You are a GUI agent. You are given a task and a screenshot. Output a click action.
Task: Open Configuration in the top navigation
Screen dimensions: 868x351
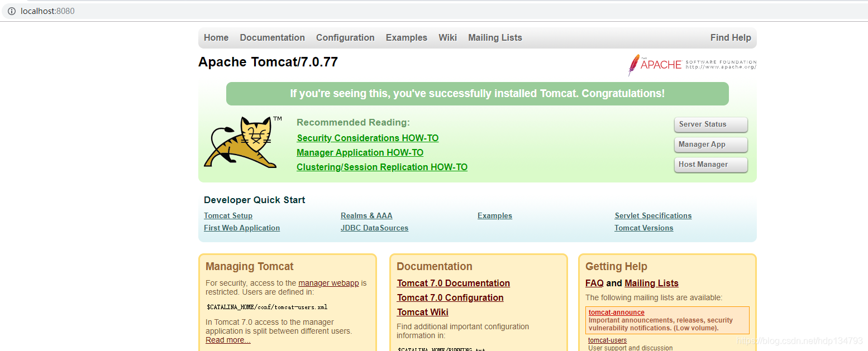click(x=345, y=37)
